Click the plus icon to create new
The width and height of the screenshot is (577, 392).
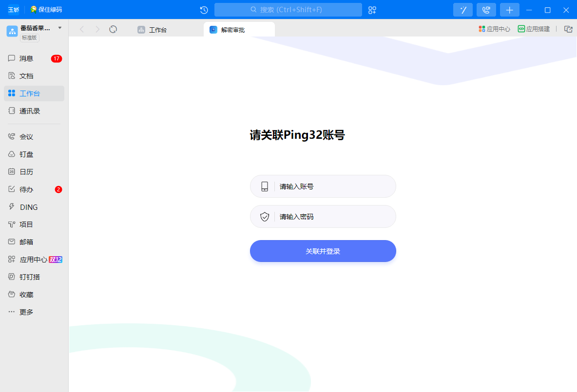point(509,10)
